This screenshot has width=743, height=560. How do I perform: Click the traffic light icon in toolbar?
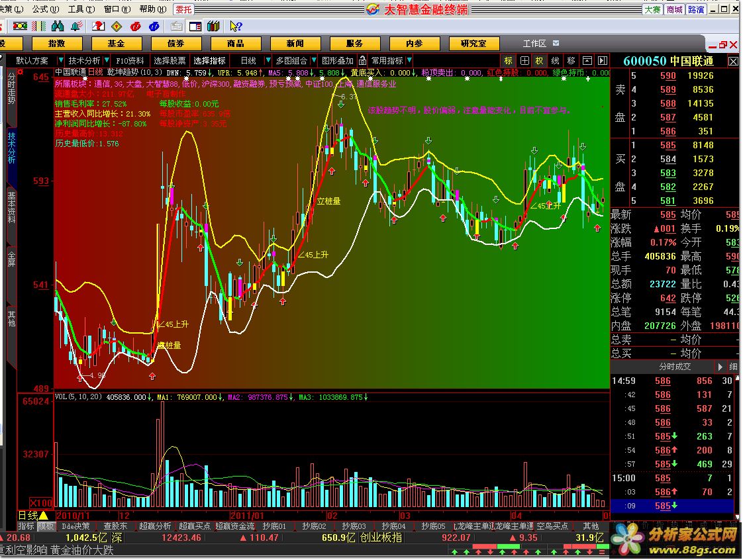click(x=20, y=26)
